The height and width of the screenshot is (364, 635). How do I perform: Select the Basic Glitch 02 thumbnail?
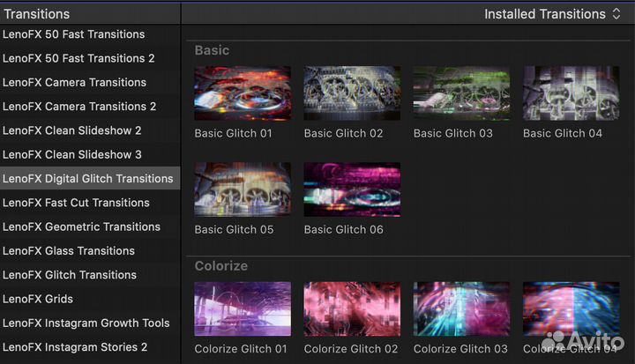[352, 93]
